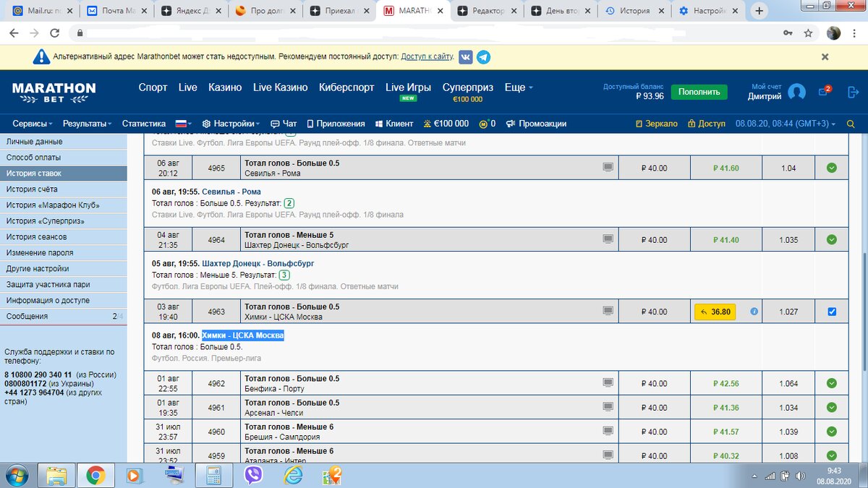Open Chrome from the taskbar
The image size is (868, 488).
[95, 475]
